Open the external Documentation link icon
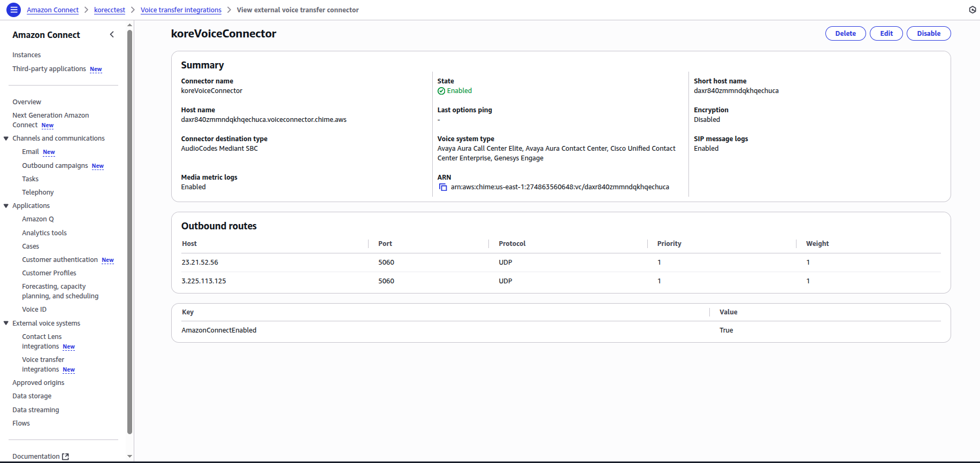This screenshot has height=463, width=980. 66,457
